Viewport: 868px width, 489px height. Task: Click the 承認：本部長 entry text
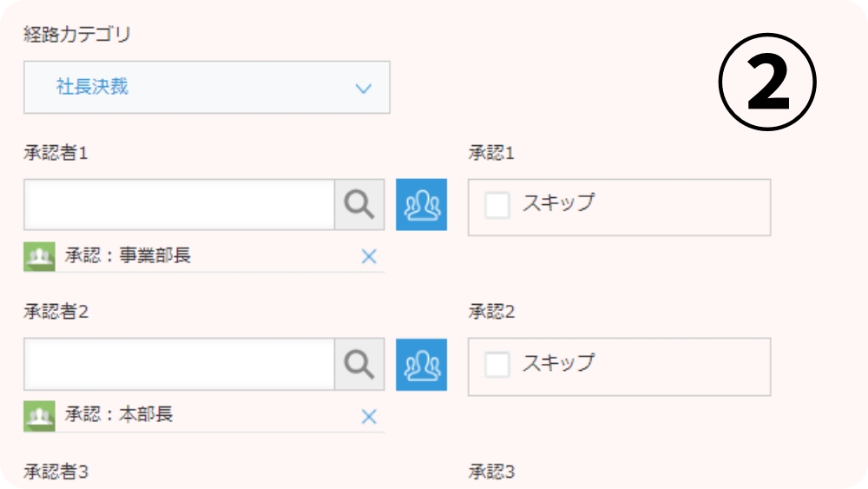[x=119, y=414]
